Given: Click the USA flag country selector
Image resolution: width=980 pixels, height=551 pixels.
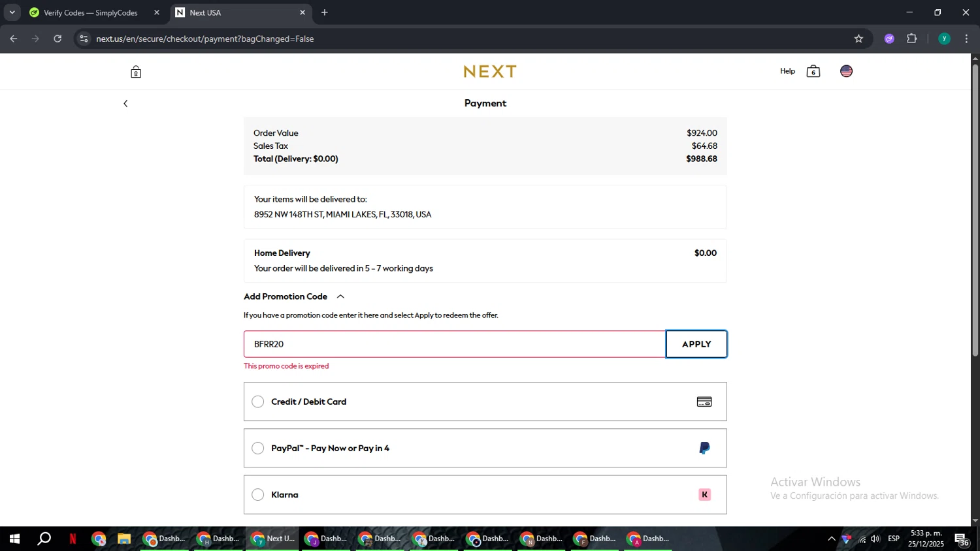Looking at the screenshot, I should (846, 71).
